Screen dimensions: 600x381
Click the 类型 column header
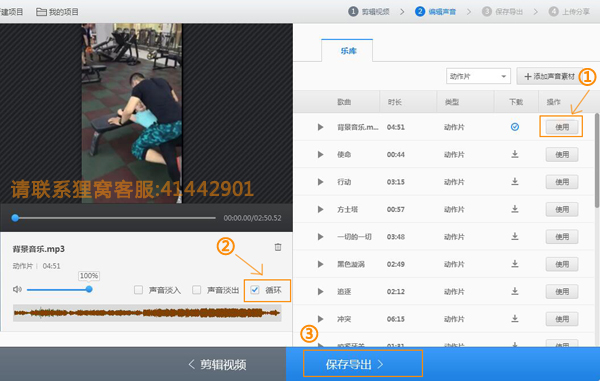pyautogui.click(x=452, y=102)
